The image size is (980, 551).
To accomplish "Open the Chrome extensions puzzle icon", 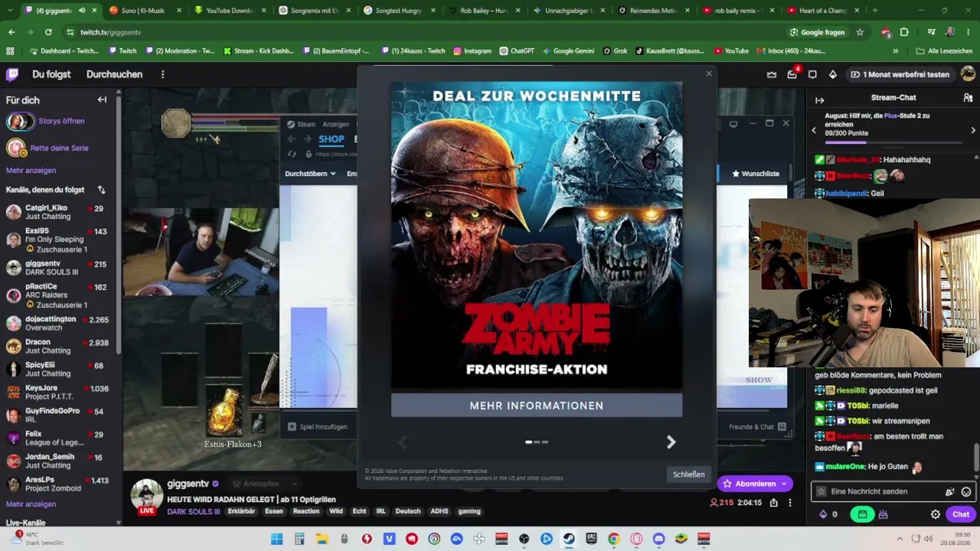I will click(904, 32).
